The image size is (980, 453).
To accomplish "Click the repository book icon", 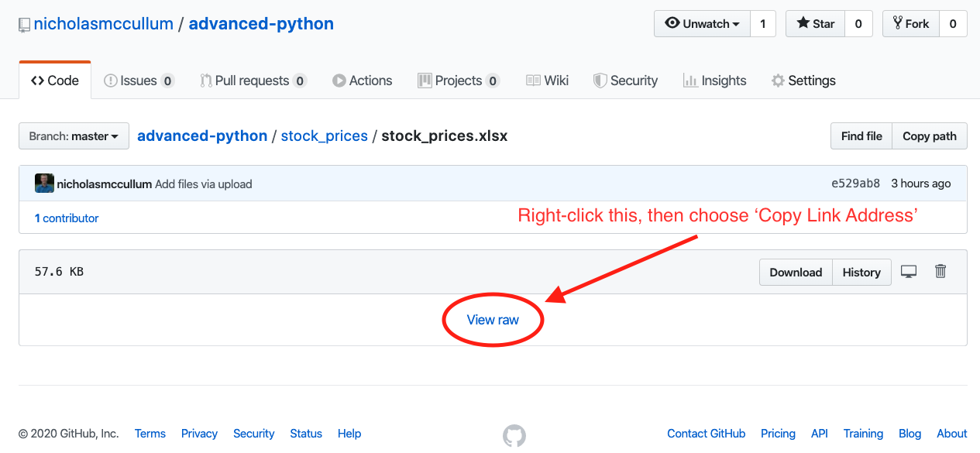I will 24,25.
